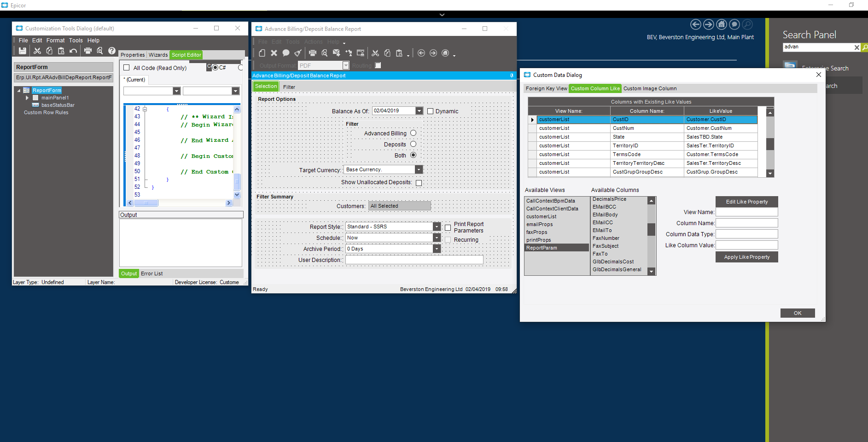Open Error List tab
The image size is (868, 442).
tap(151, 273)
